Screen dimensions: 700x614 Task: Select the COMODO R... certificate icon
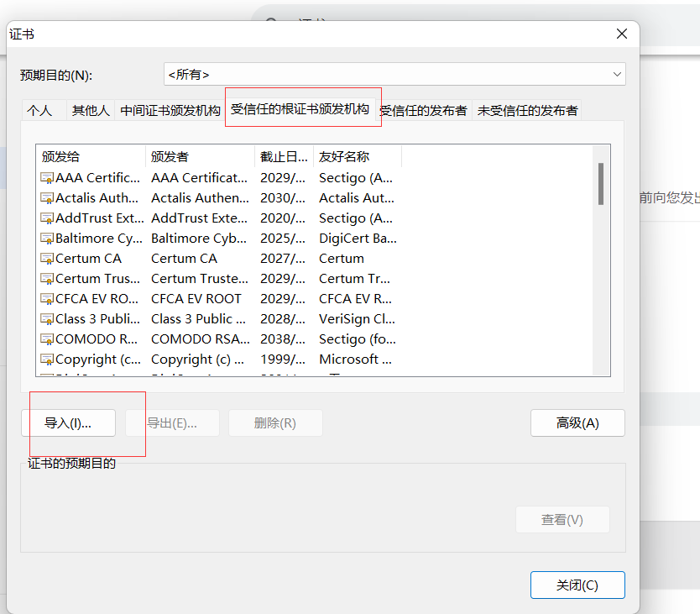pyautogui.click(x=47, y=339)
